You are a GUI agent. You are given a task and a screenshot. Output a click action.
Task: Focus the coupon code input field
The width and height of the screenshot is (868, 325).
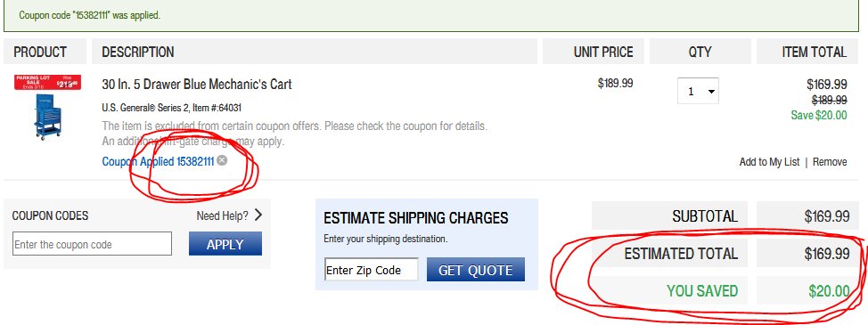pos(92,244)
